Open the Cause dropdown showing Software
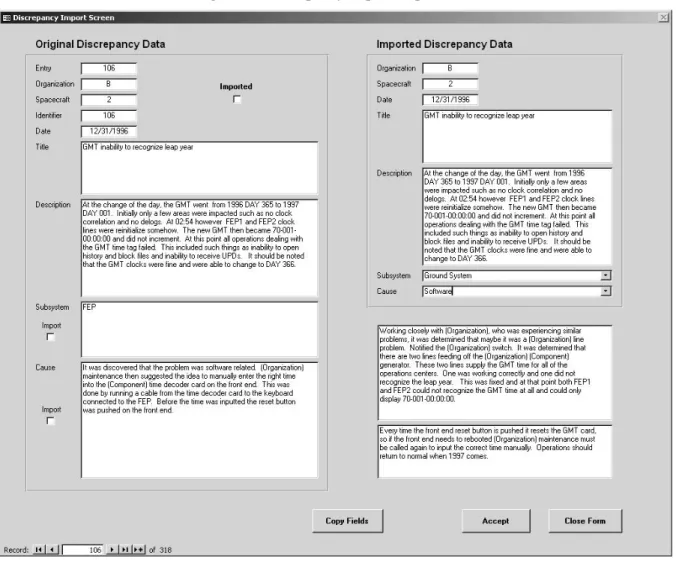This screenshot has width=676, height=564. tap(606, 291)
